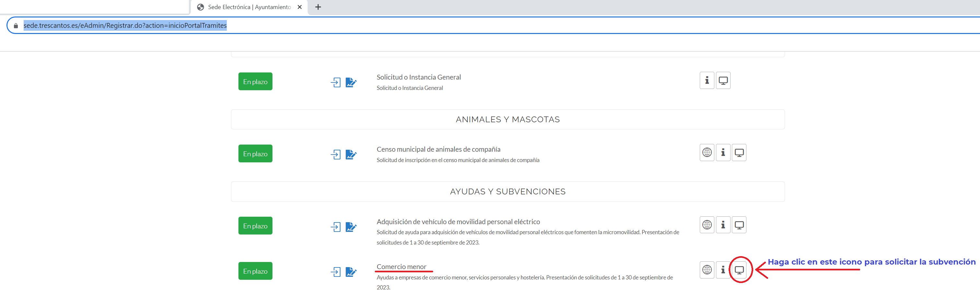Open info icon for Comercio menor
980x294 pixels.
click(x=723, y=270)
